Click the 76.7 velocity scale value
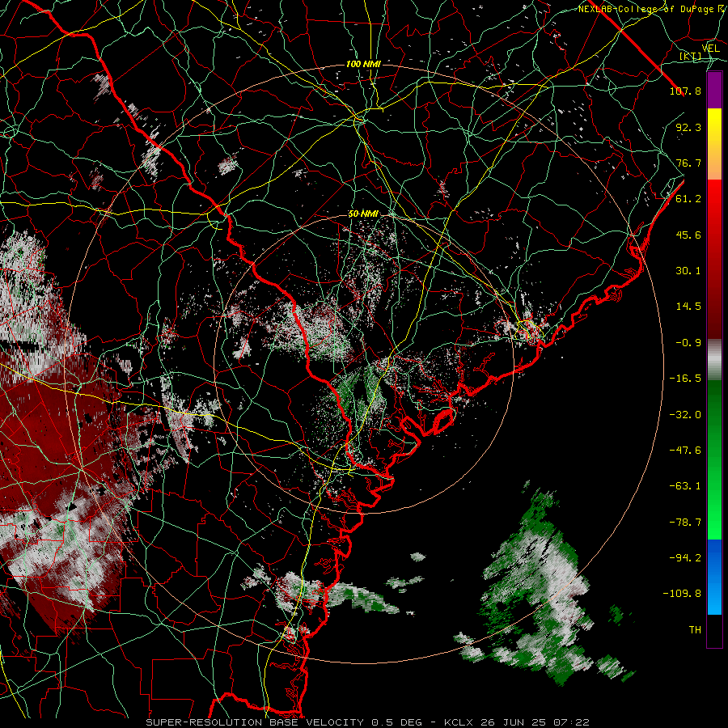Viewport: 728px width, 728px height. pos(688,163)
